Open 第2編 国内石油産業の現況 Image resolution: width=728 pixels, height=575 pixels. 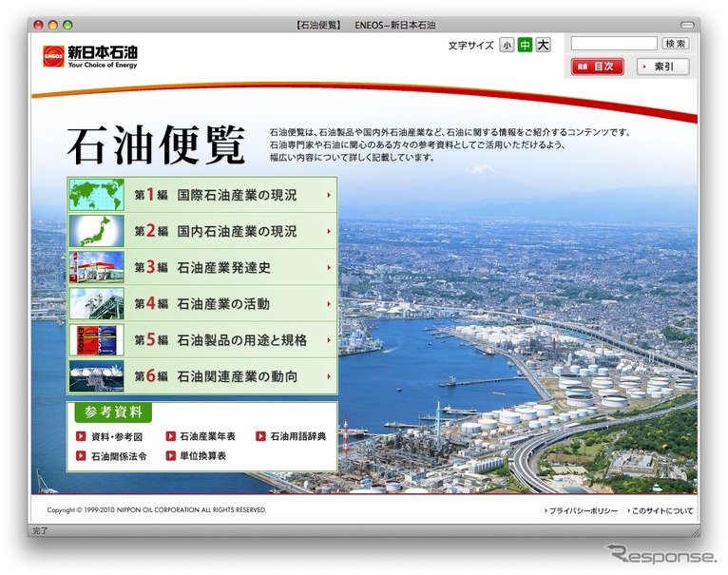pos(202,231)
